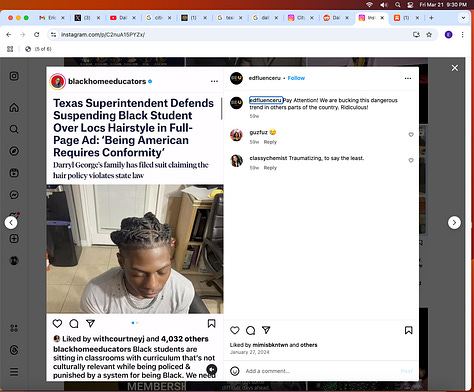Viewport: 474px width, 392px height.
Task: Like the edfluenceru post with heart icon
Action: [235, 330]
